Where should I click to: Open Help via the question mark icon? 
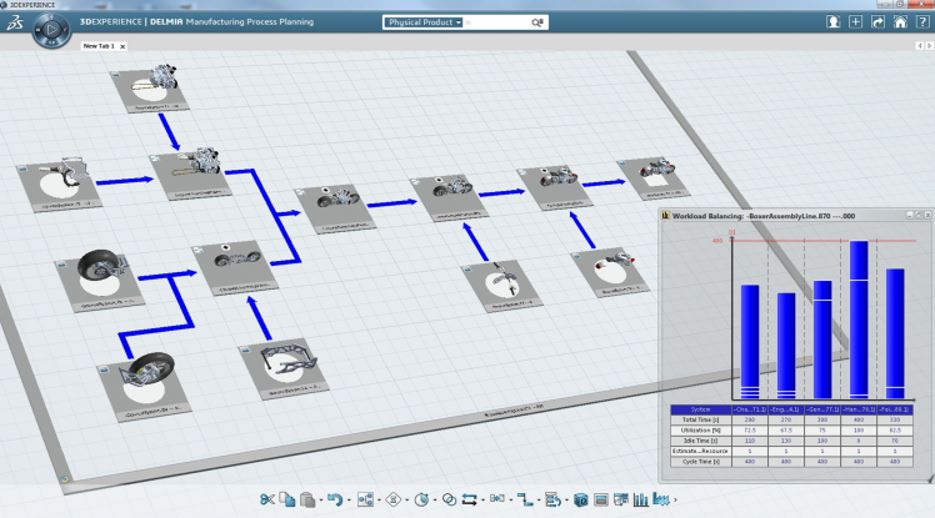pyautogui.click(x=922, y=22)
